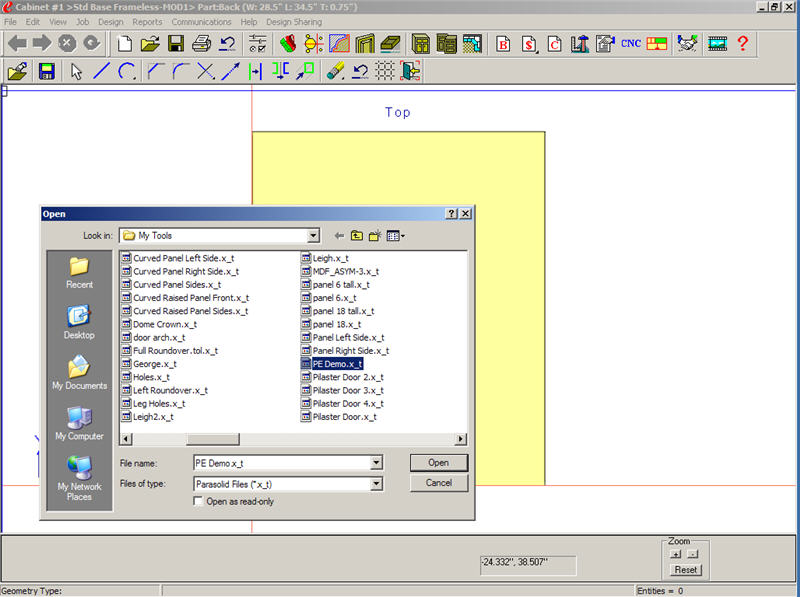Image resolution: width=800 pixels, height=597 pixels.
Task: Click the File name input field
Action: (282, 463)
